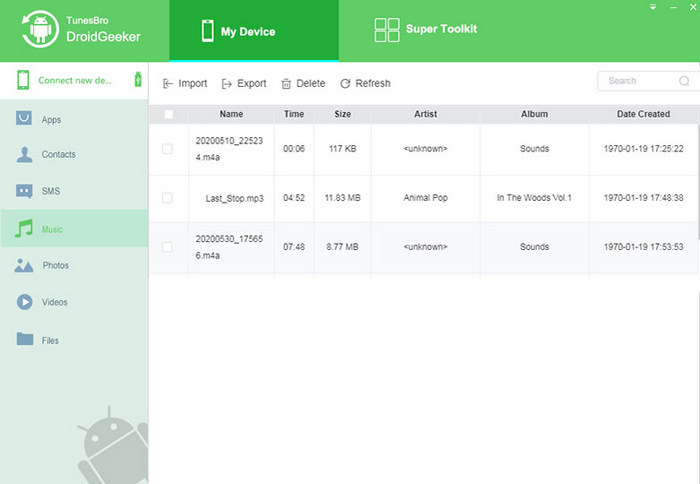This screenshot has height=484, width=700.
Task: Select the file name 20200510_225234.m4a
Action: tap(229, 149)
